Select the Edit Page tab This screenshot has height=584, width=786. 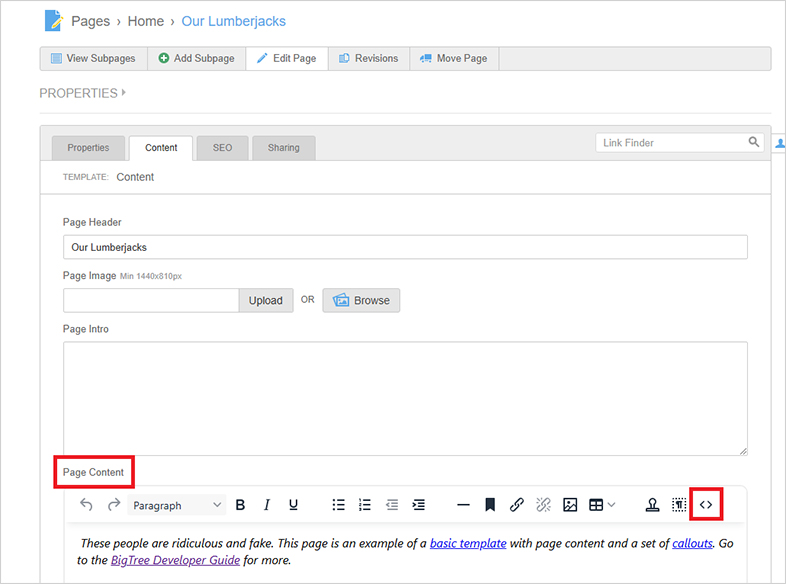pyautogui.click(x=287, y=59)
